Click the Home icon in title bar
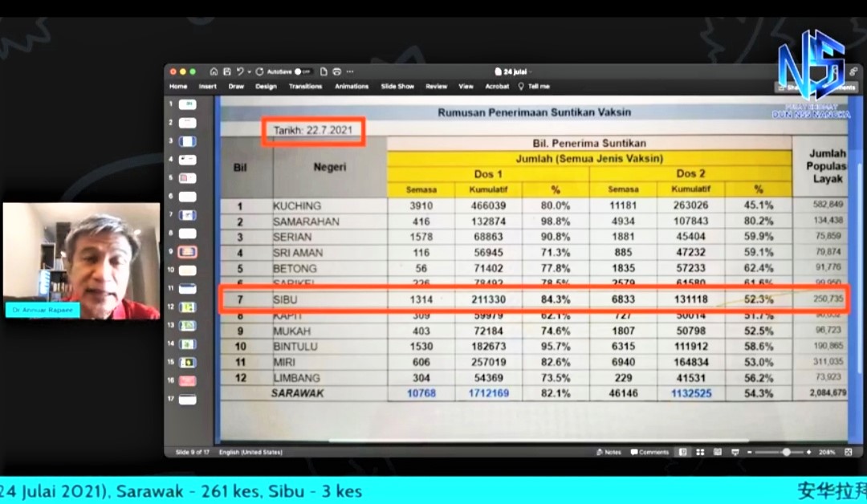 point(214,71)
